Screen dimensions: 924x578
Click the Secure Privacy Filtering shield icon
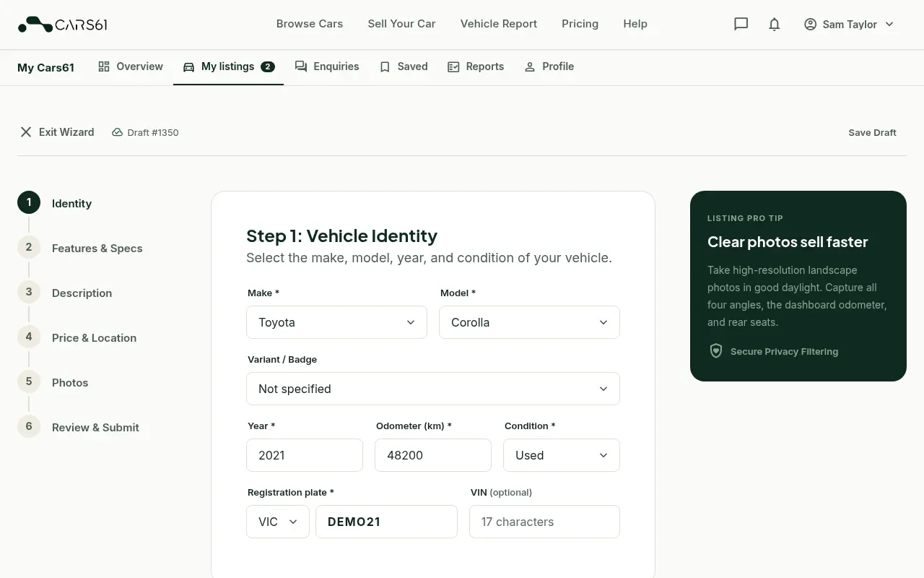[716, 351]
